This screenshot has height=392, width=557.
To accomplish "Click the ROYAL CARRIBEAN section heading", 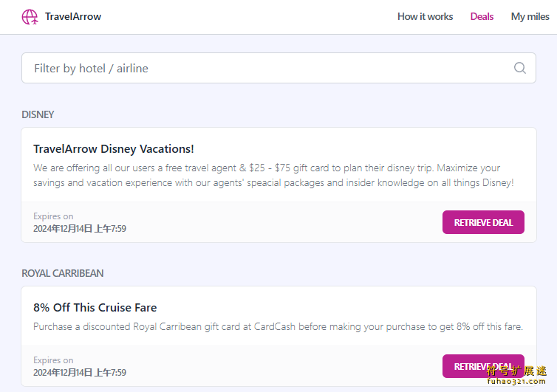I will pos(63,273).
